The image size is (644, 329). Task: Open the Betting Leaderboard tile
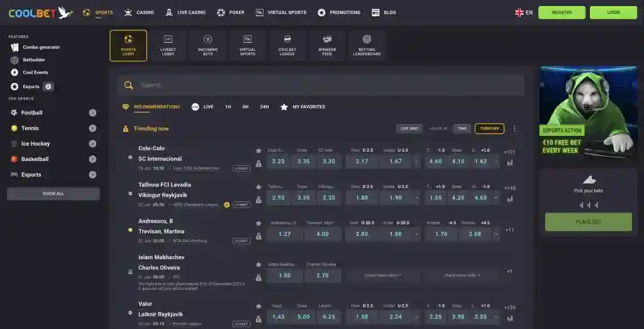point(367,45)
